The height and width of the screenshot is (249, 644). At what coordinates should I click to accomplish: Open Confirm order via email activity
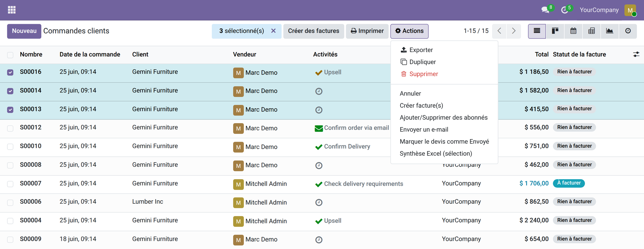point(352,128)
